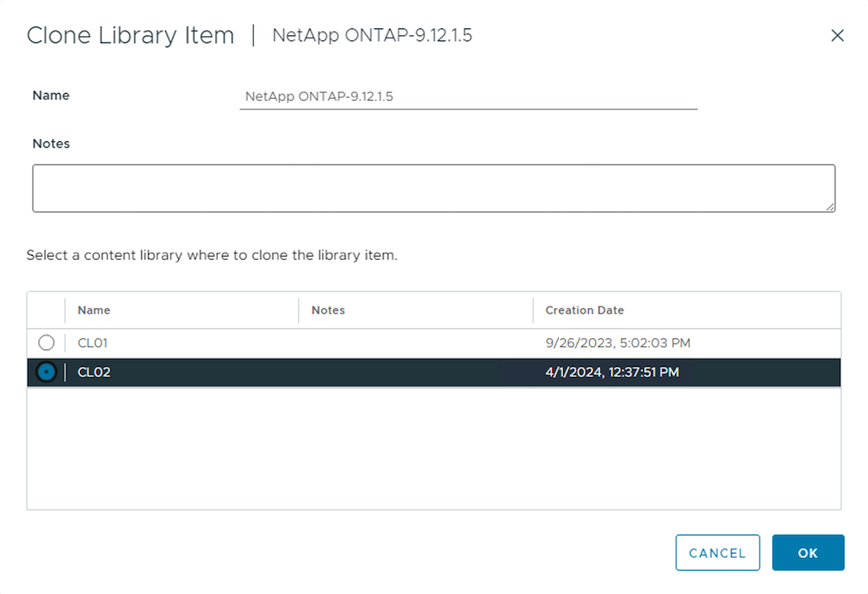The height and width of the screenshot is (594, 868).
Task: Click the CL01 library name
Action: click(93, 343)
